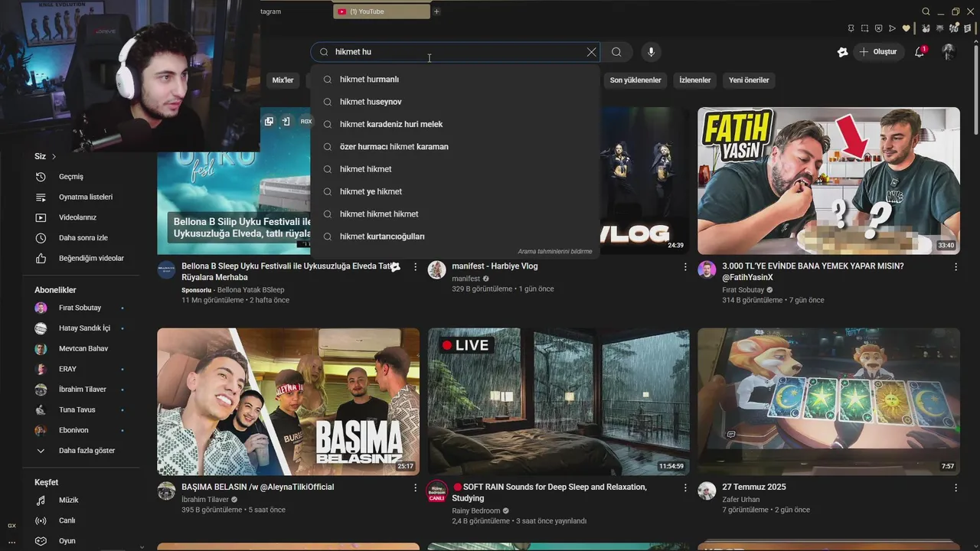Open Canlı live section
The width and height of the screenshot is (980, 551).
pos(80,520)
